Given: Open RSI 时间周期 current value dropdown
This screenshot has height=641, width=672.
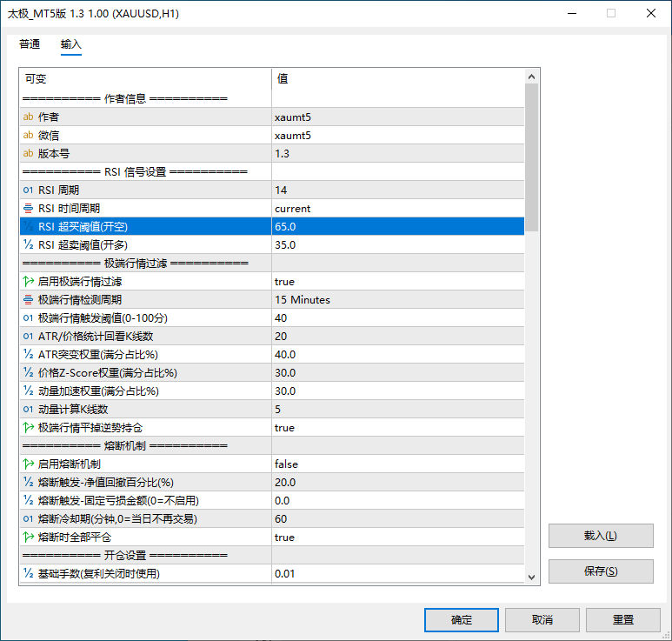Looking at the screenshot, I should click(397, 209).
